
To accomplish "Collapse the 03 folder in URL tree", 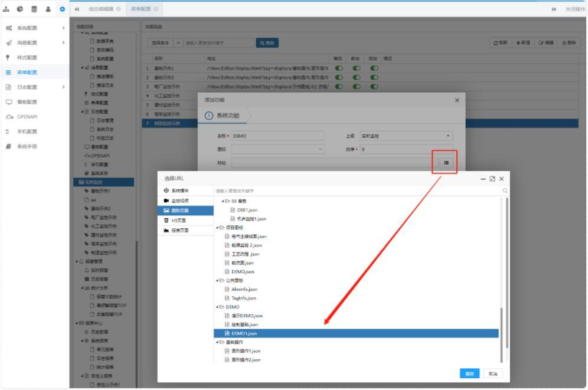I will [223, 201].
